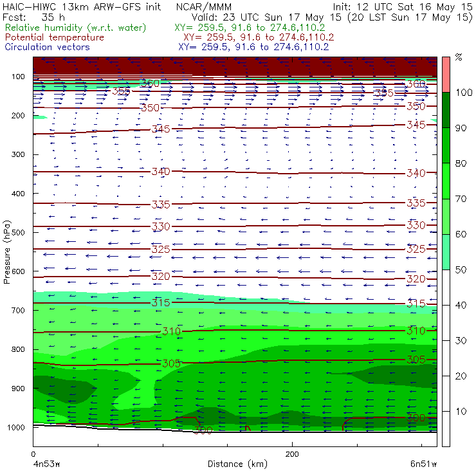Viewport: 476px width, 476px height.
Task: Click the colorbar '10' value label
Action: click(x=461, y=411)
